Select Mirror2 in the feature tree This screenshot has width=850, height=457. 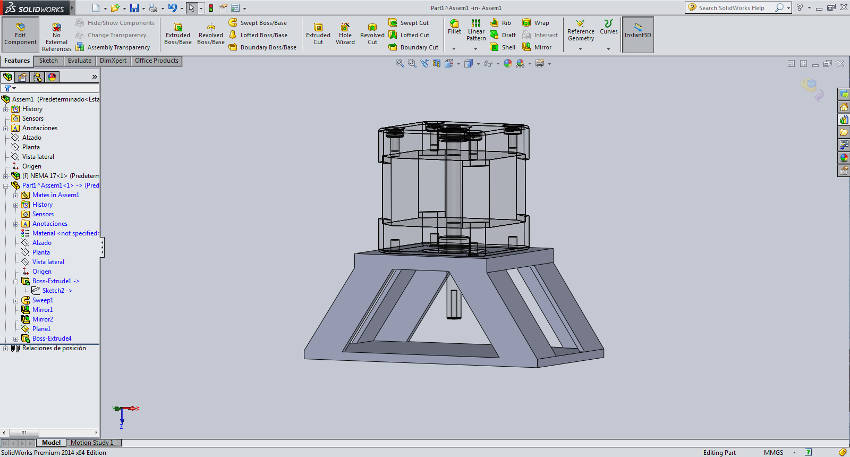click(42, 319)
